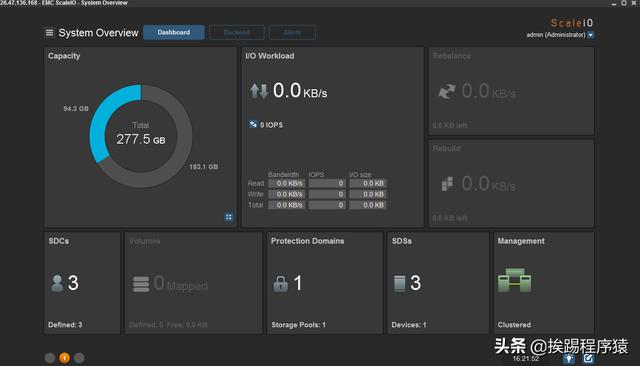This screenshot has height=366, width=640.
Task: Click the Management cluster icon
Action: pyautogui.click(x=515, y=280)
